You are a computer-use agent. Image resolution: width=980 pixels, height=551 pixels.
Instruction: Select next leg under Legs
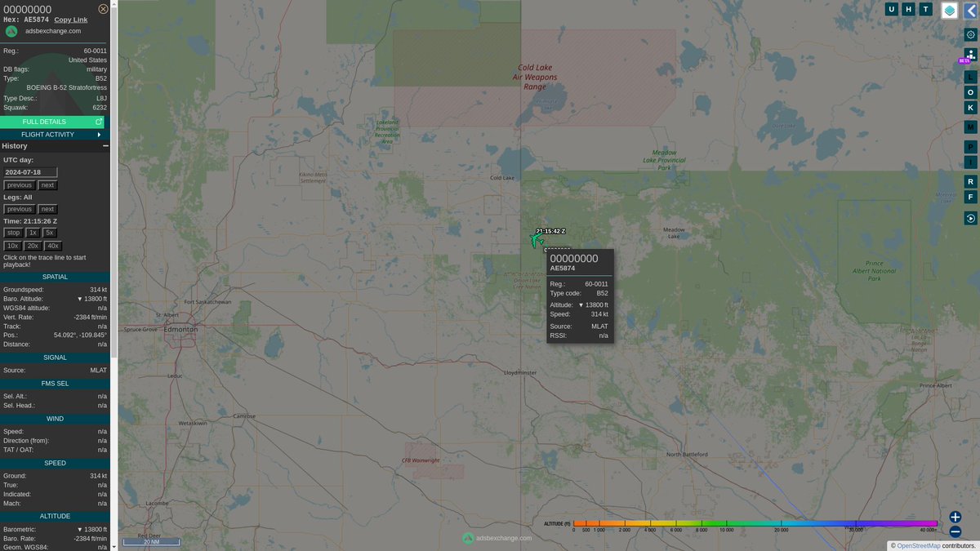pyautogui.click(x=47, y=209)
